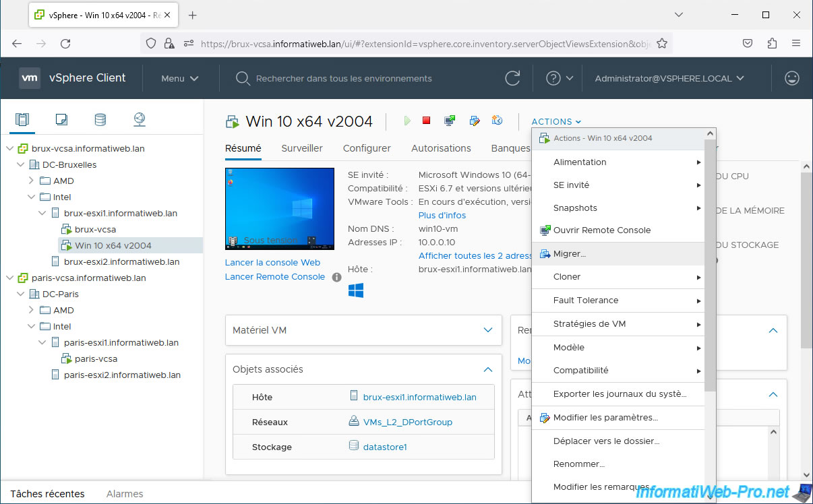Open Firefox extensions puzzle icon

coord(772,43)
